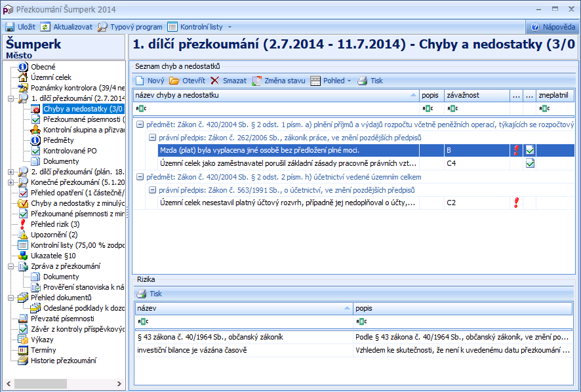Collapse group předmět § 2 odst. 2 písm. h)
The width and height of the screenshot is (581, 392).
click(140, 177)
